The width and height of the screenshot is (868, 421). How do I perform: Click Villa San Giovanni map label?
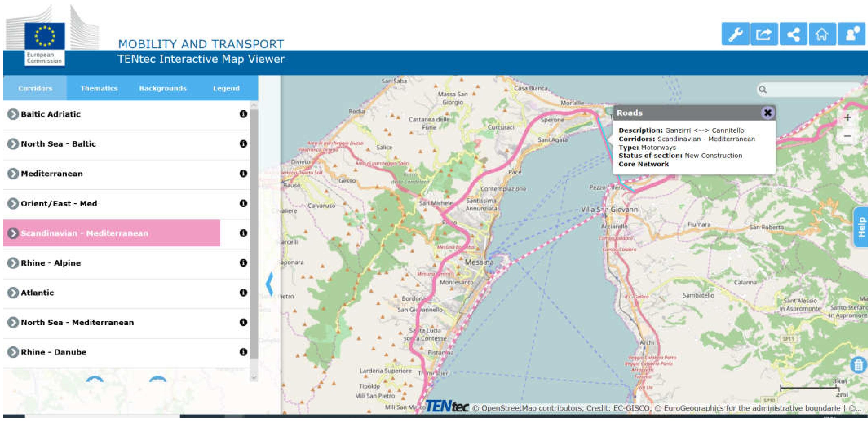click(610, 209)
